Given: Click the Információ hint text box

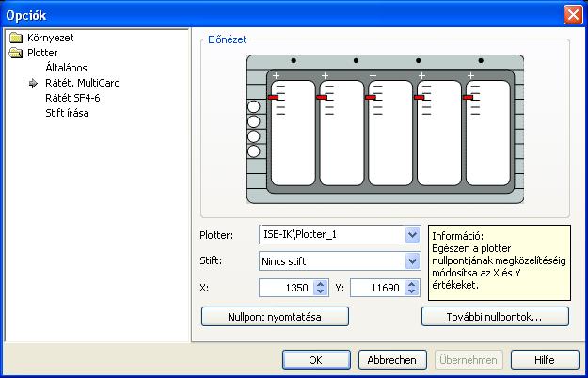Looking at the screenshot, I should click(500, 262).
